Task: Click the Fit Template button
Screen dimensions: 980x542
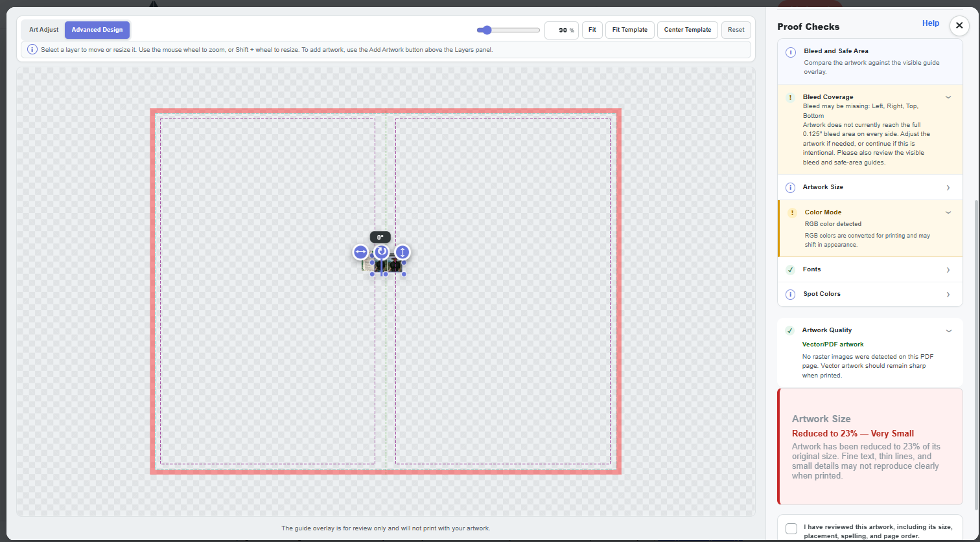Action: (630, 30)
